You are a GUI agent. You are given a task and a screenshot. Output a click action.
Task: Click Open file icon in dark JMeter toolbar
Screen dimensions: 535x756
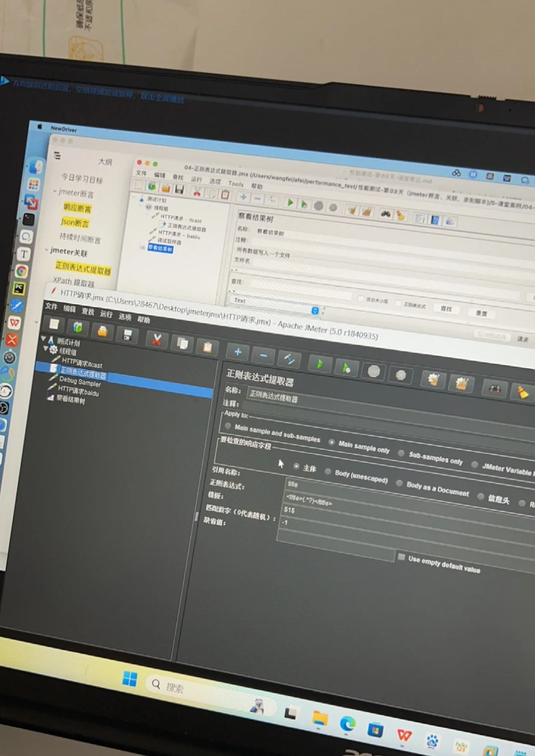point(102,331)
